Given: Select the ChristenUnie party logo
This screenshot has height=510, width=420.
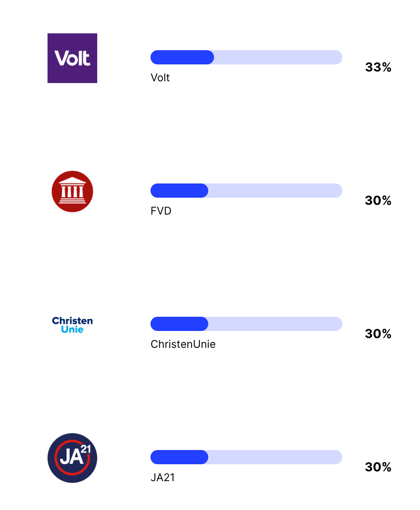Looking at the screenshot, I should click(x=72, y=325).
